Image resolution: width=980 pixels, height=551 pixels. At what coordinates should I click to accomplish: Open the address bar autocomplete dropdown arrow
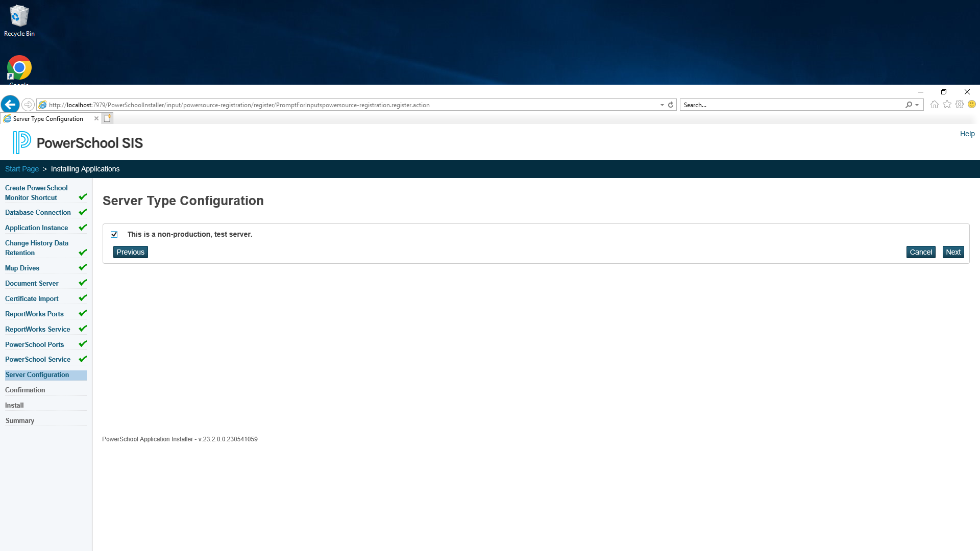click(662, 105)
